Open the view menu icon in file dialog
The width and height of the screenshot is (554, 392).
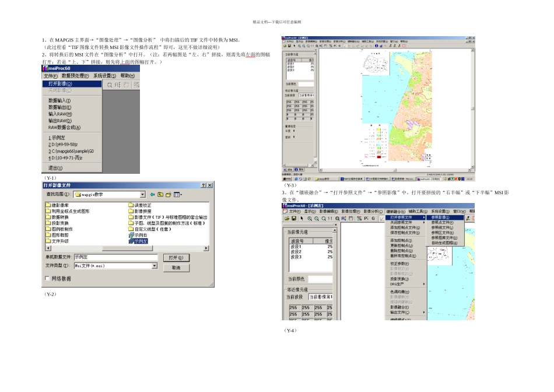pyautogui.click(x=177, y=194)
